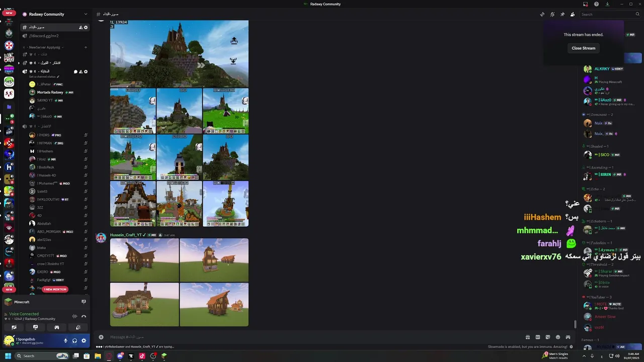Open the emoji picker
644x362 pixels.
pyautogui.click(x=558, y=337)
